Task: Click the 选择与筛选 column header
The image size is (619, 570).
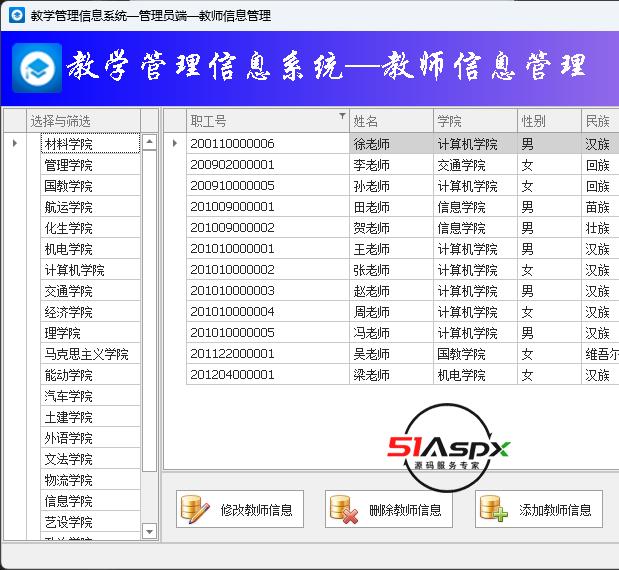Action: 83,121
